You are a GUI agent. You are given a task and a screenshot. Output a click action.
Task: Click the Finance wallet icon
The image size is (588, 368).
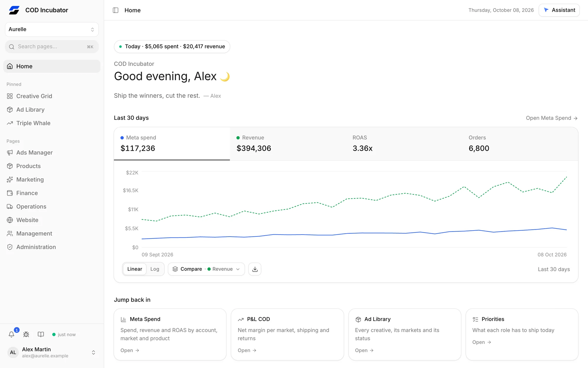(x=10, y=193)
